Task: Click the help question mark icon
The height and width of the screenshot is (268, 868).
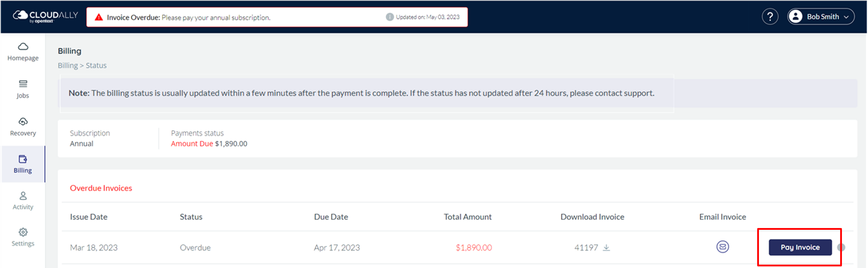Action: [x=770, y=17]
